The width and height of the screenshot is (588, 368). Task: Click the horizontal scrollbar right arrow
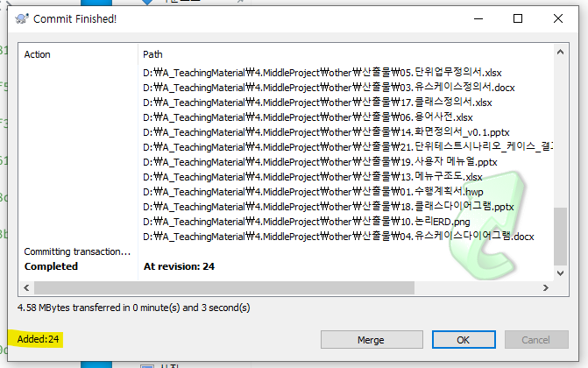click(x=546, y=287)
